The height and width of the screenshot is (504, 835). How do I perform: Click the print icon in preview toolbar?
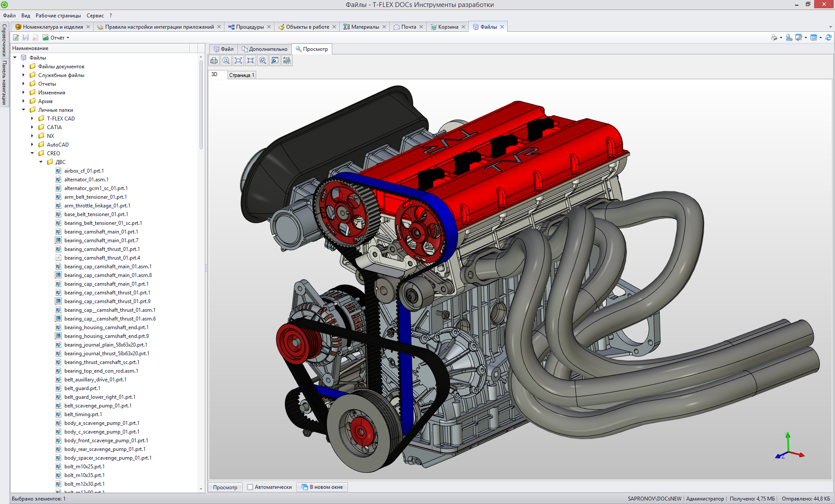tap(214, 60)
